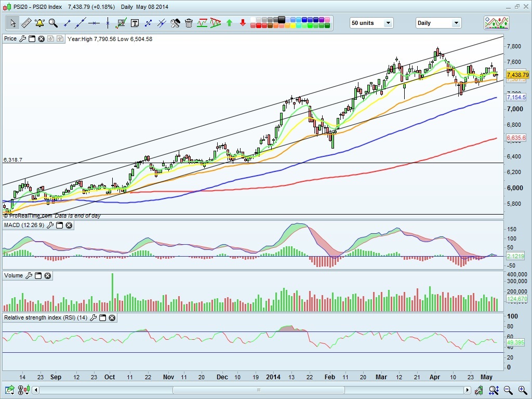
Task: Open the 50 units dropdown
Action: point(371,23)
